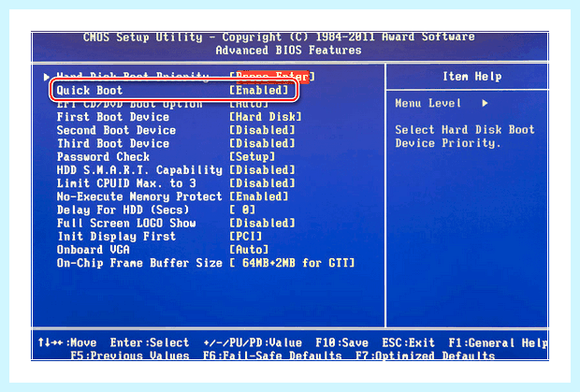Click the F7:Optimized Defaults footer hint
580x392 pixels.
[x=425, y=356]
